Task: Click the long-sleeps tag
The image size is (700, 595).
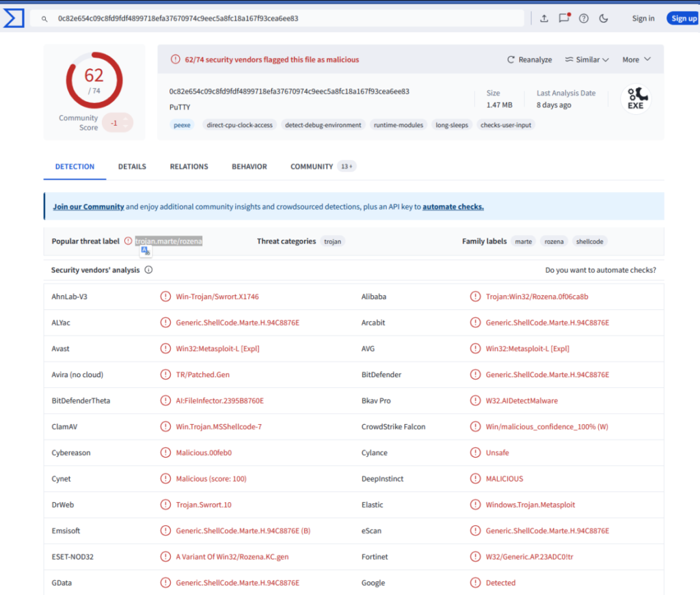Action: (x=452, y=125)
